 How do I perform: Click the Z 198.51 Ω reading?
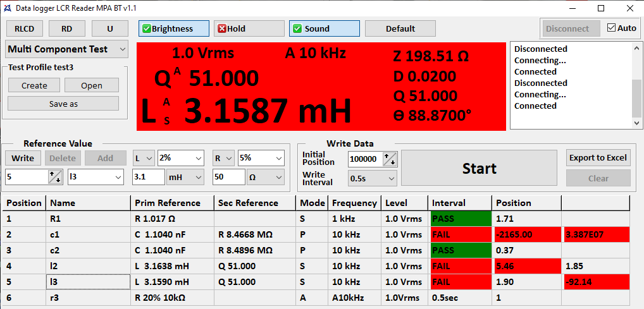pos(431,56)
